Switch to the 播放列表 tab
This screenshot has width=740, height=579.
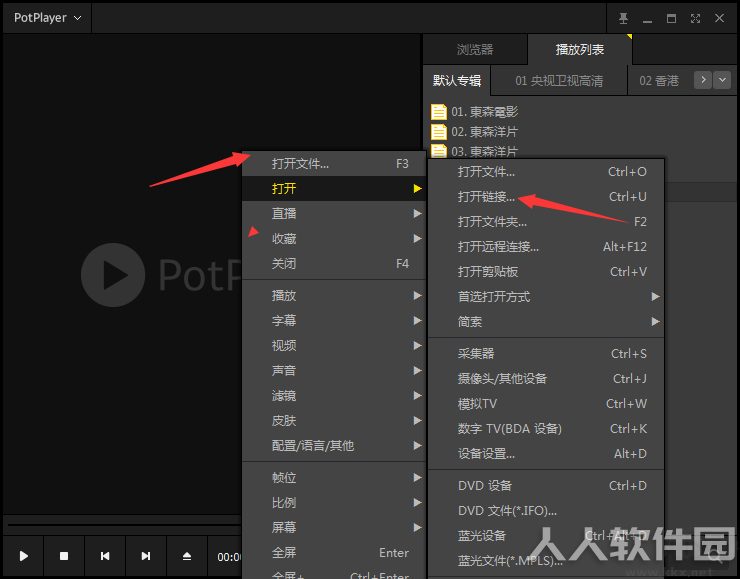(x=580, y=49)
